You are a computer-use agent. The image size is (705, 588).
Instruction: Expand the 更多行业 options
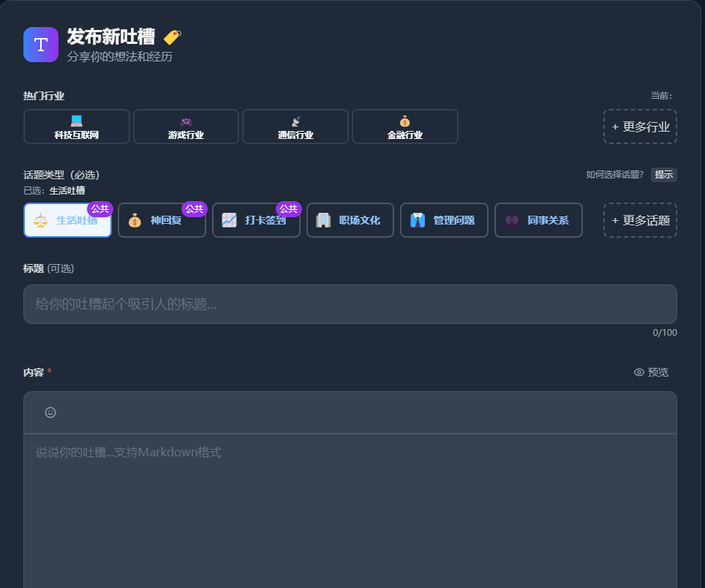[640, 127]
